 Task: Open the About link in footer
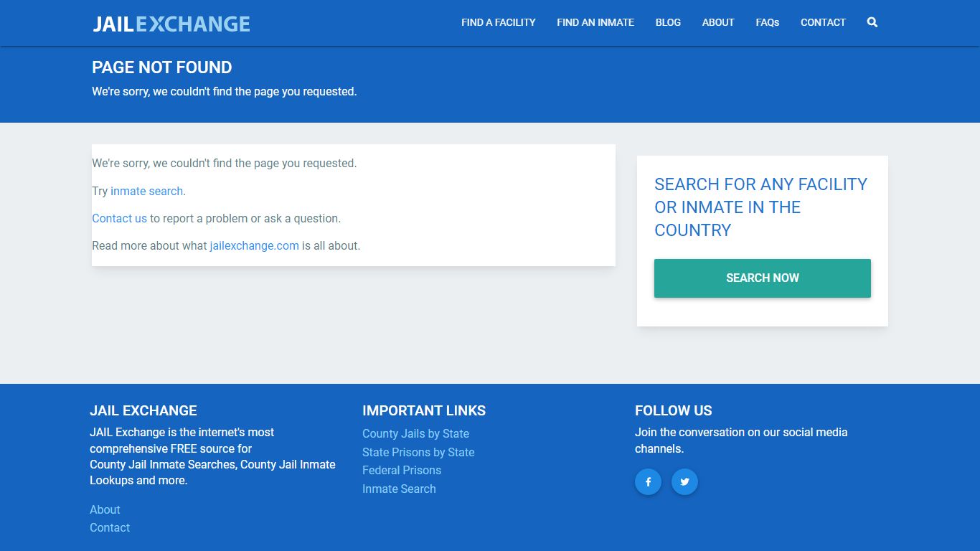pos(105,509)
